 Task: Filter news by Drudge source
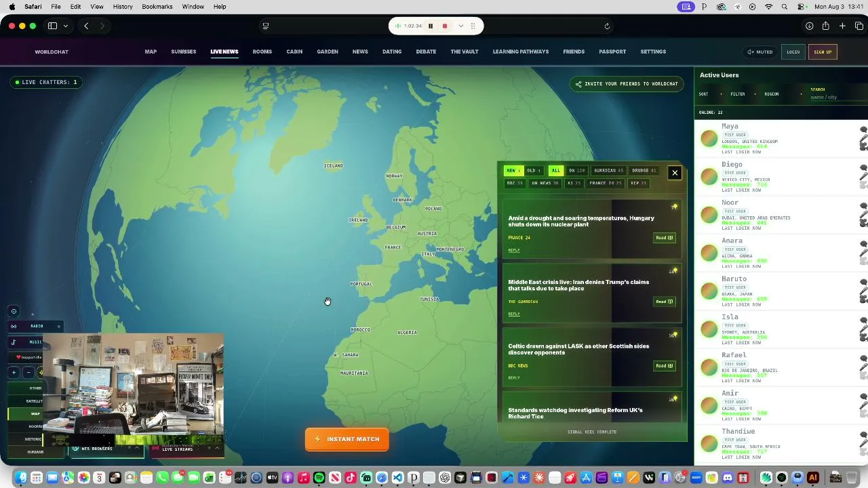pos(644,171)
